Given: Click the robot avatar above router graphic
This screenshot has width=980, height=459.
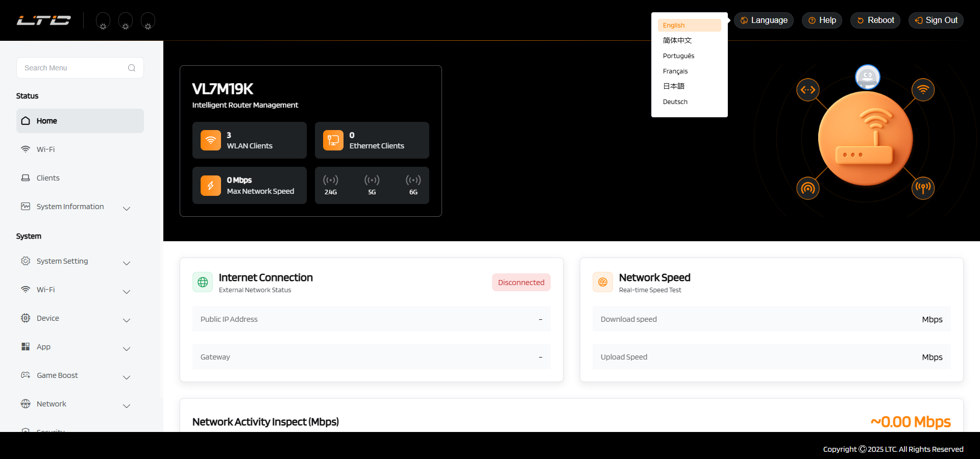Looking at the screenshot, I should coord(867,77).
